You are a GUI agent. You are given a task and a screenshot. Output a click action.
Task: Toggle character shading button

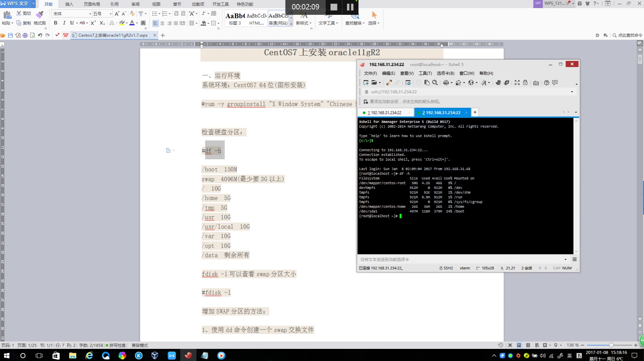(143, 23)
